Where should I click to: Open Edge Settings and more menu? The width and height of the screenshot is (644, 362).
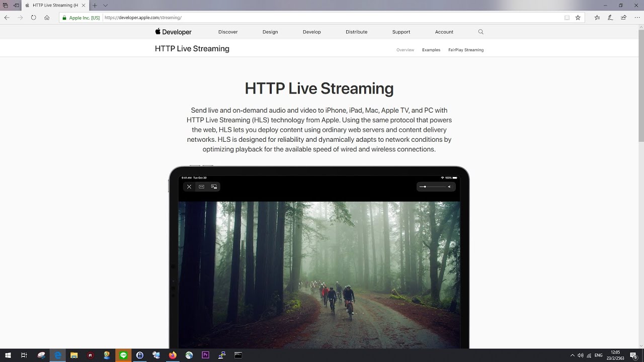tap(637, 18)
